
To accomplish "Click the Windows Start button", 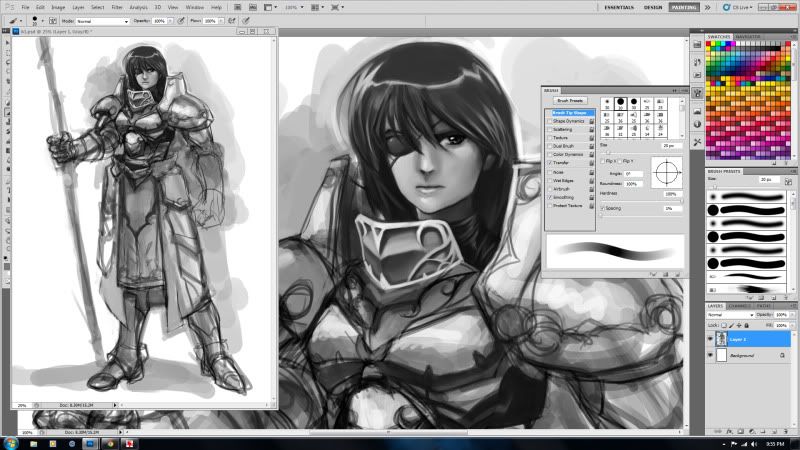I will [x=9, y=442].
